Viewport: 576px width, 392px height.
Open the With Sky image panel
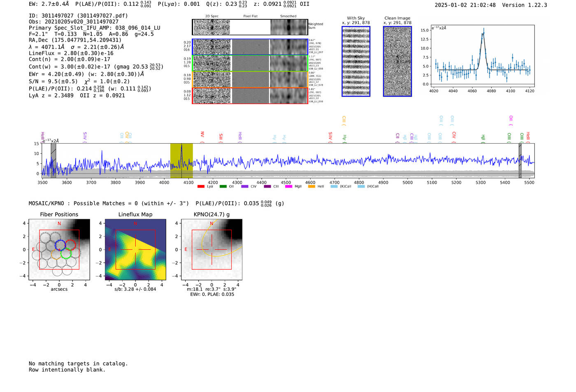[356, 61]
